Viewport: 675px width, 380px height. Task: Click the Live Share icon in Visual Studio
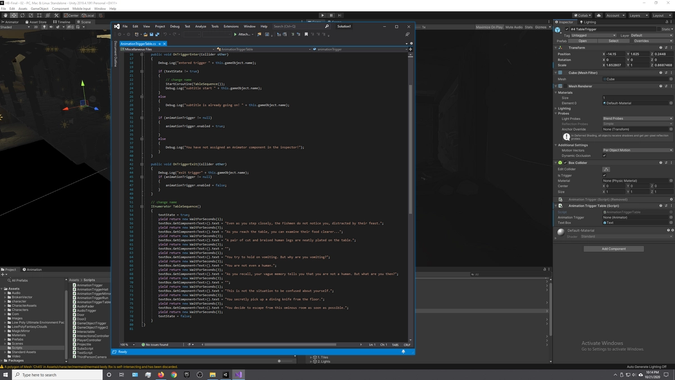(x=407, y=34)
